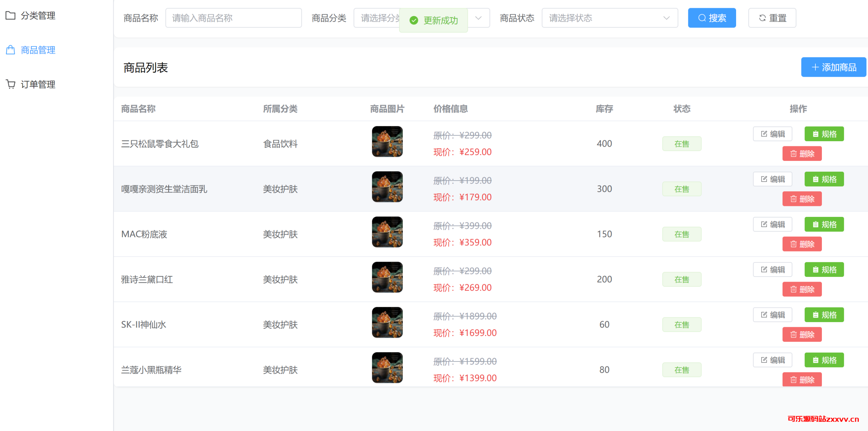The image size is (868, 431).
Task: Open the product image of 三只松鼠零食大礼包
Action: tap(387, 142)
